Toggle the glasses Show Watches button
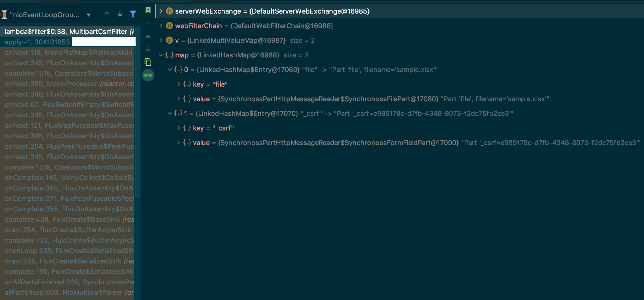The image size is (644, 300). click(148, 75)
